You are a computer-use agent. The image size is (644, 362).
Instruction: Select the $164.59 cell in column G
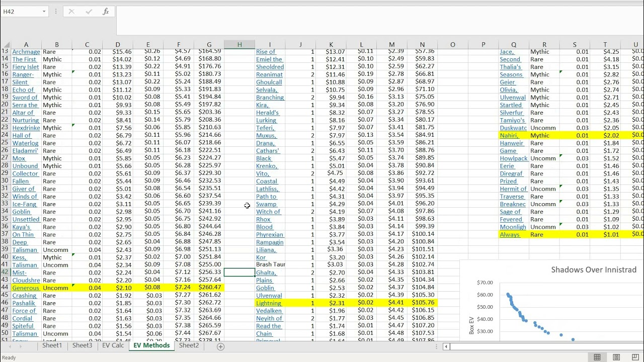point(209,51)
